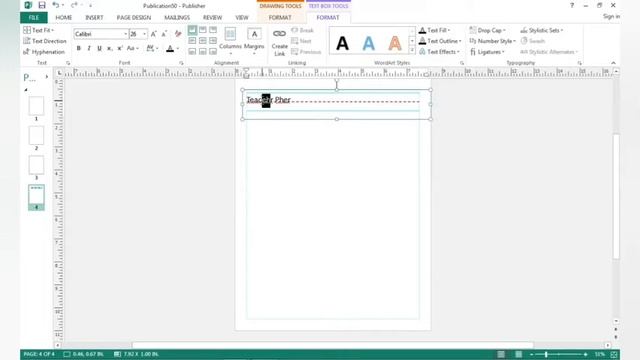Click the ruler tab selector corner icon
640x360 pixels.
(x=59, y=73)
